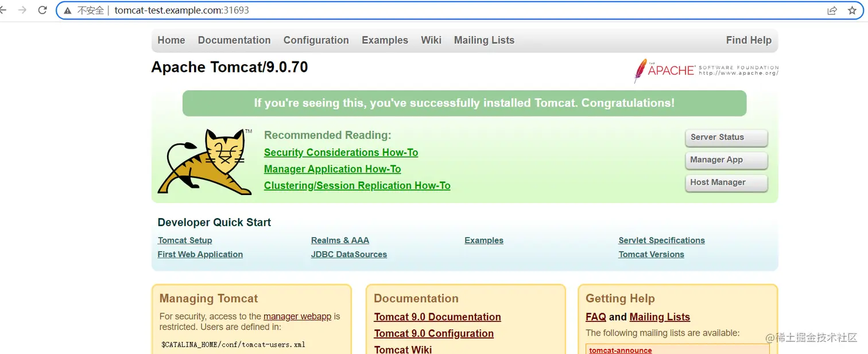The width and height of the screenshot is (868, 354).
Task: Open the JDBC DataSources link
Action: pos(349,254)
